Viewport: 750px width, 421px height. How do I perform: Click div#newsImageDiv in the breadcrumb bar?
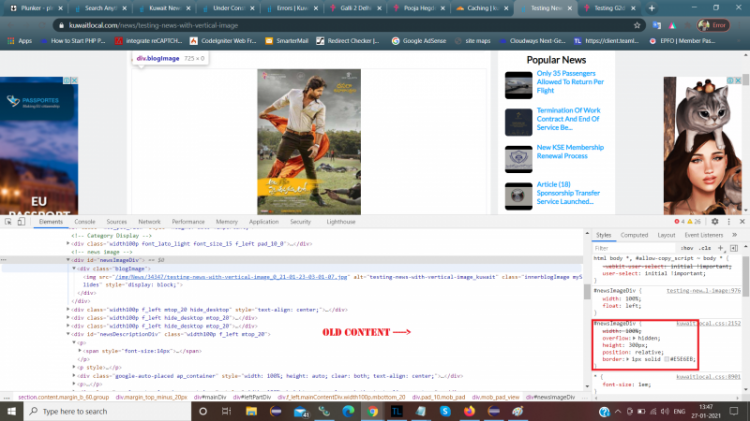pos(550,397)
